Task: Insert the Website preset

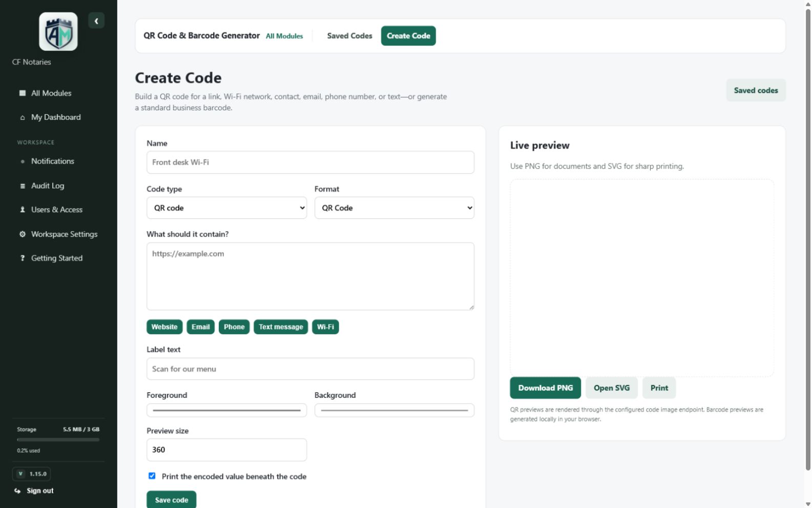Action: tap(164, 327)
